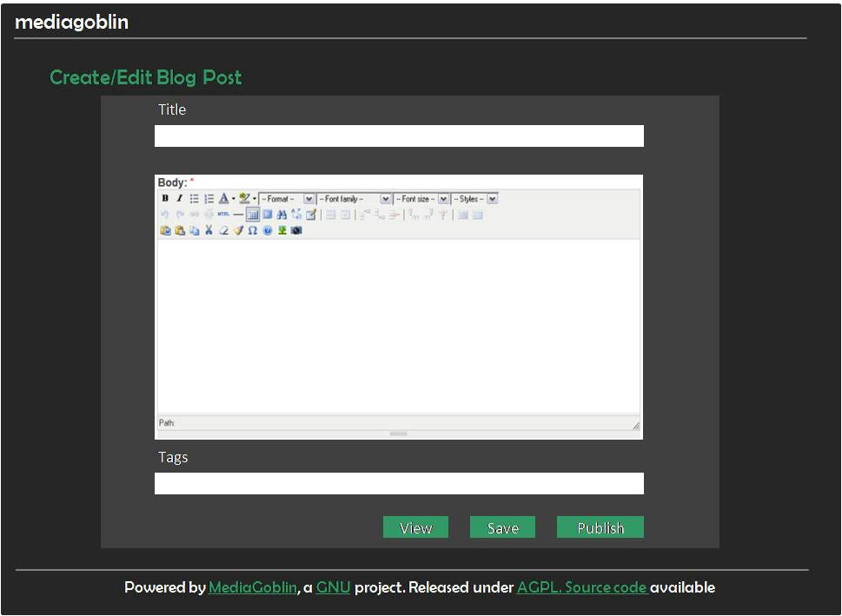Open the Source code link
The height and width of the screenshot is (616, 842).
tap(606, 587)
